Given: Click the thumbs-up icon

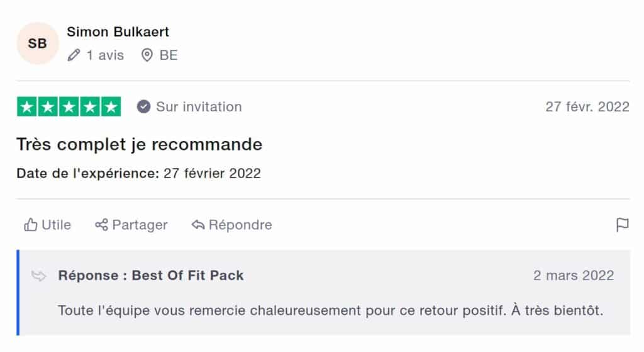Looking at the screenshot, I should (30, 225).
